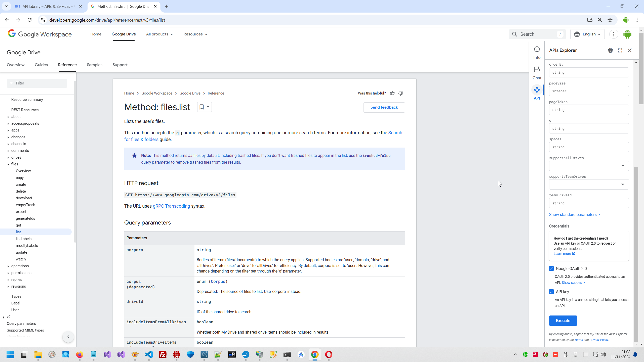Click the Execute button
The height and width of the screenshot is (362, 644).
click(563, 321)
